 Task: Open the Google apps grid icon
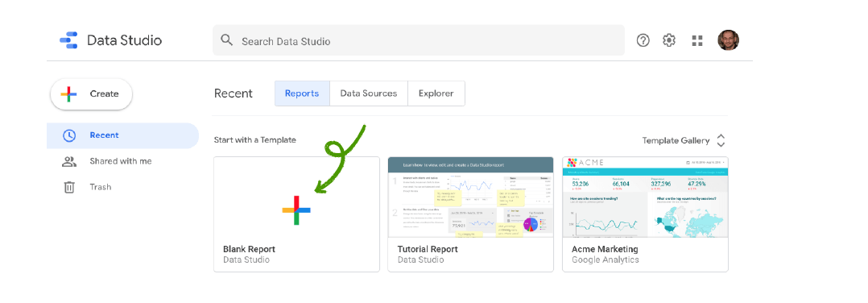[x=697, y=40]
